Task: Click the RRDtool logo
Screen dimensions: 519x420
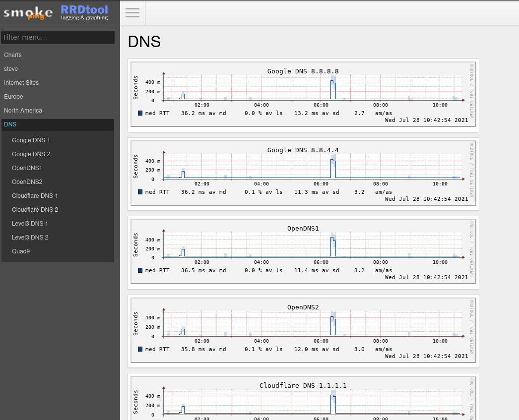Action: [x=84, y=12]
